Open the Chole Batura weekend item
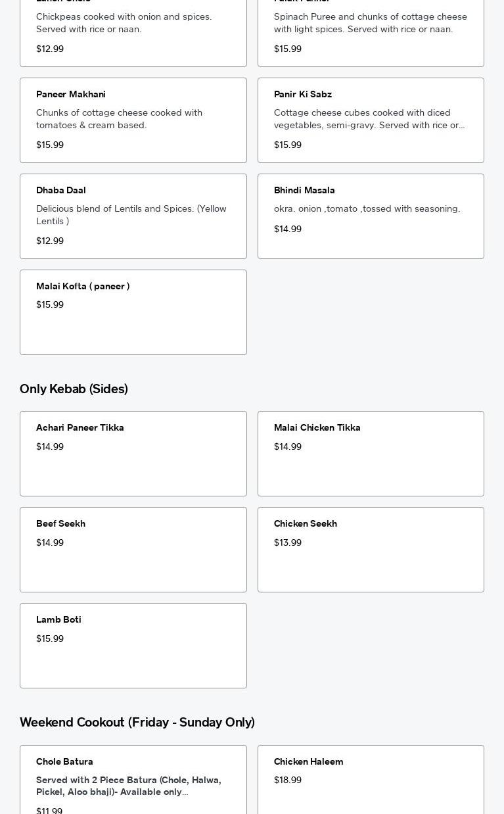The image size is (504, 814). 133,779
